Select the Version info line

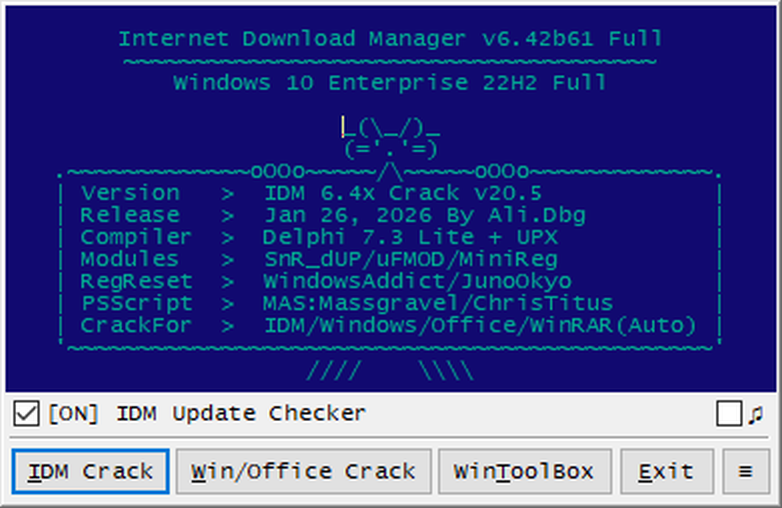point(390,193)
